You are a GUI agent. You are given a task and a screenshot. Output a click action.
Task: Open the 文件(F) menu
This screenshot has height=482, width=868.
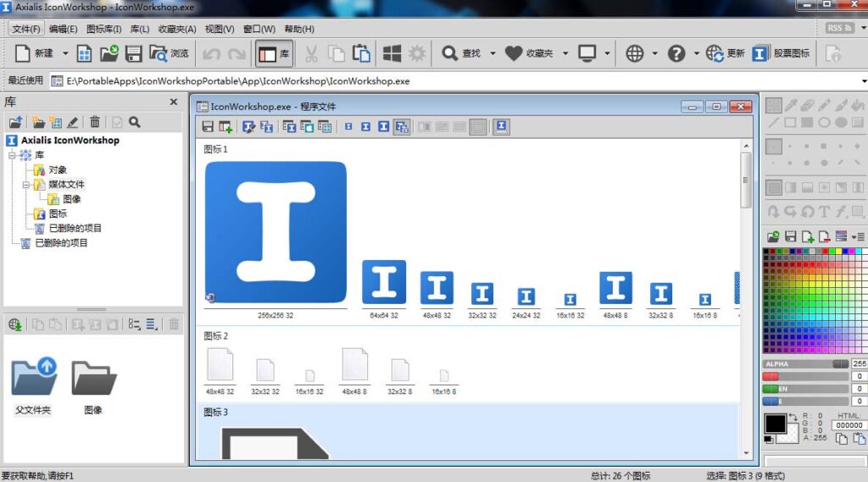pos(26,29)
